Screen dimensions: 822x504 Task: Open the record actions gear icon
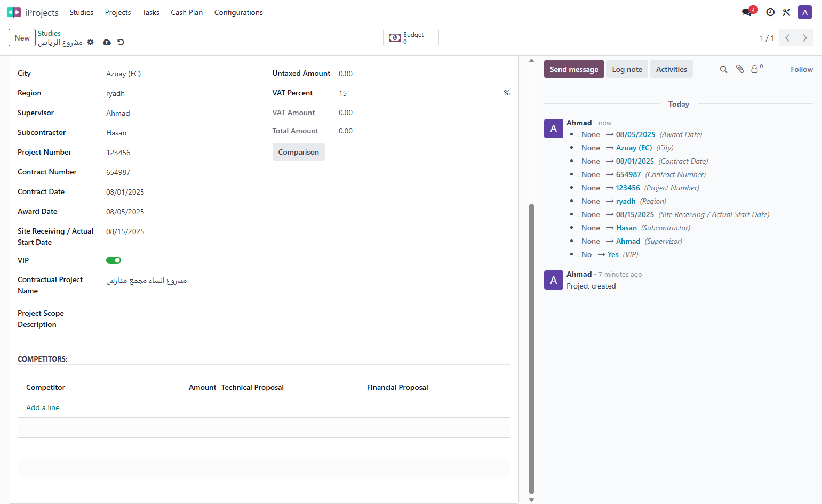[91, 42]
